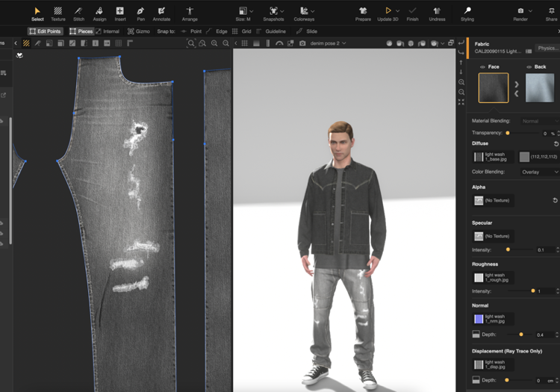The width and height of the screenshot is (560, 392).
Task: Reset the Alpha texture
Action: tap(555, 200)
